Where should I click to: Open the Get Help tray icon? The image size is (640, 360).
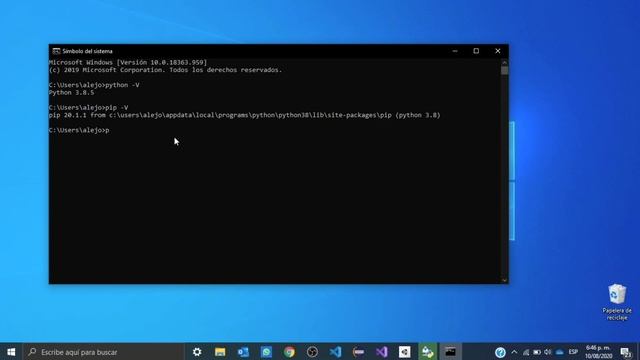(x=500, y=352)
